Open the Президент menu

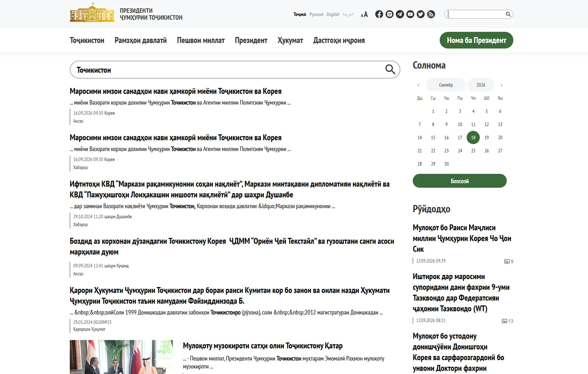[251, 40]
